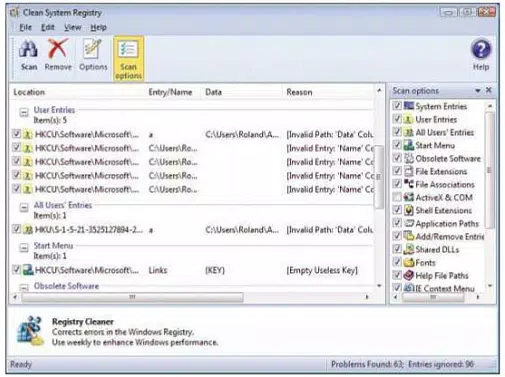Click the Scan options horizontal scrollbar thumb
The width and height of the screenshot is (505, 377).
433,297
